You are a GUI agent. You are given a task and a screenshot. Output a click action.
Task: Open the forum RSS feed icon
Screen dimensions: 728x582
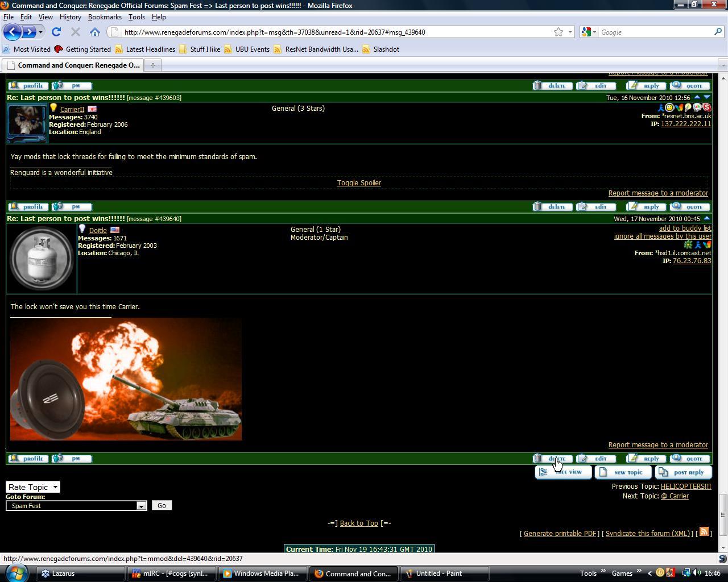click(704, 532)
